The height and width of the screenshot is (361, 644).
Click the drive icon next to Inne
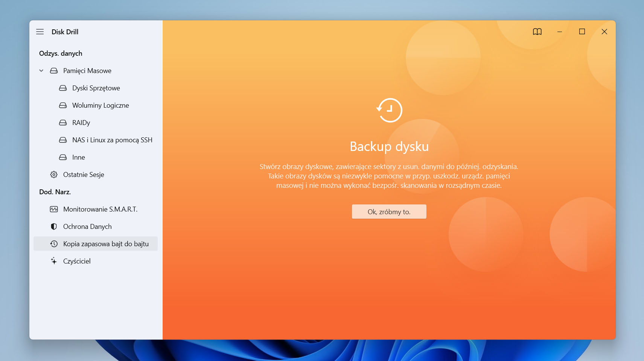coord(63,157)
